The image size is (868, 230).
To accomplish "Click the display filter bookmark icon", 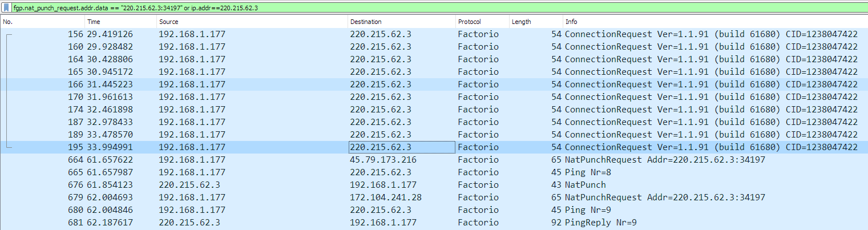I will (5, 9).
